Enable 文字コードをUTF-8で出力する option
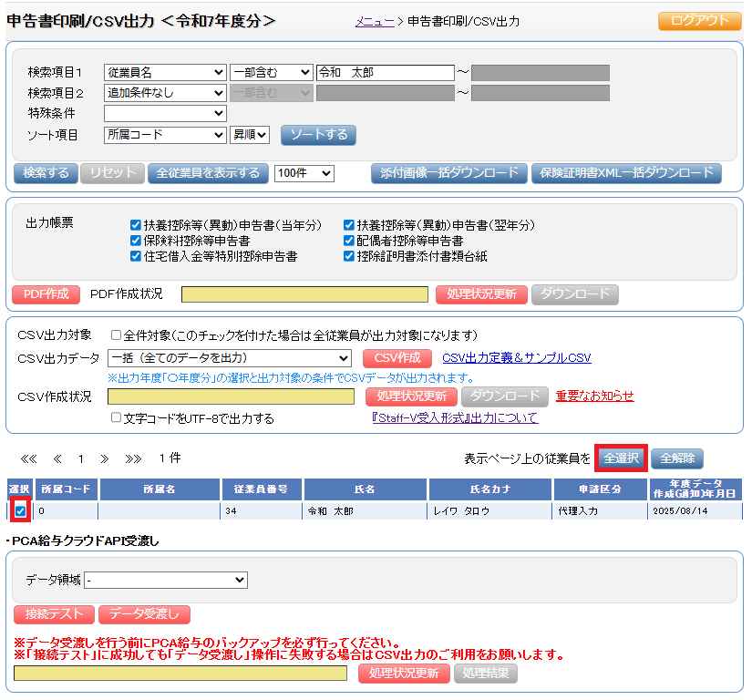Image resolution: width=752 pixels, height=700 pixels. click(x=116, y=418)
